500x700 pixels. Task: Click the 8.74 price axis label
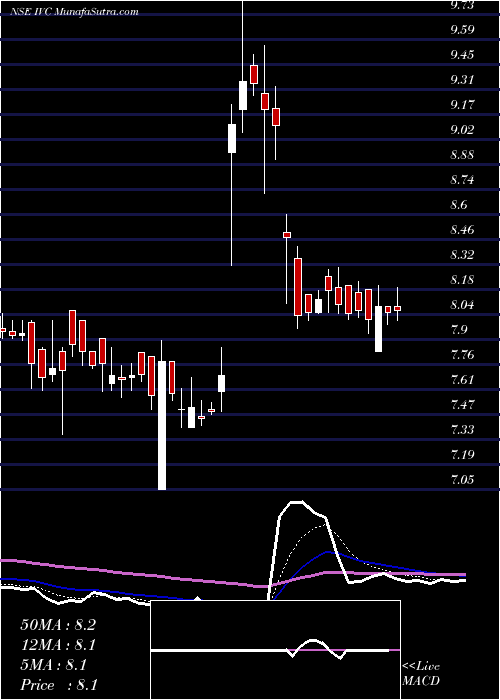coord(463,180)
